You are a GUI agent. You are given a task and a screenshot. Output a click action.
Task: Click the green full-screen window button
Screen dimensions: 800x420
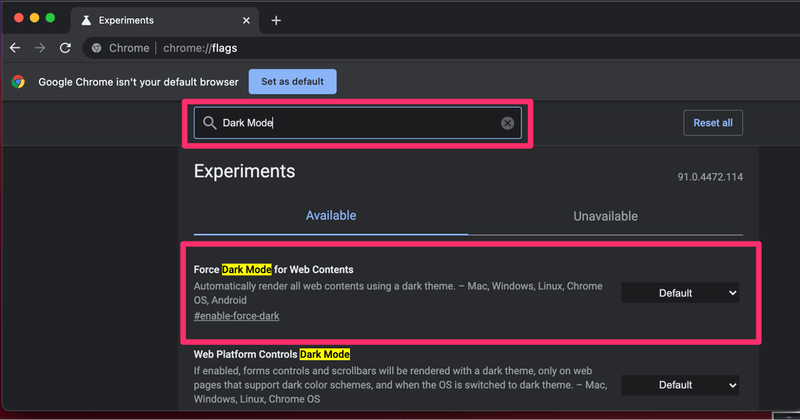pos(52,19)
